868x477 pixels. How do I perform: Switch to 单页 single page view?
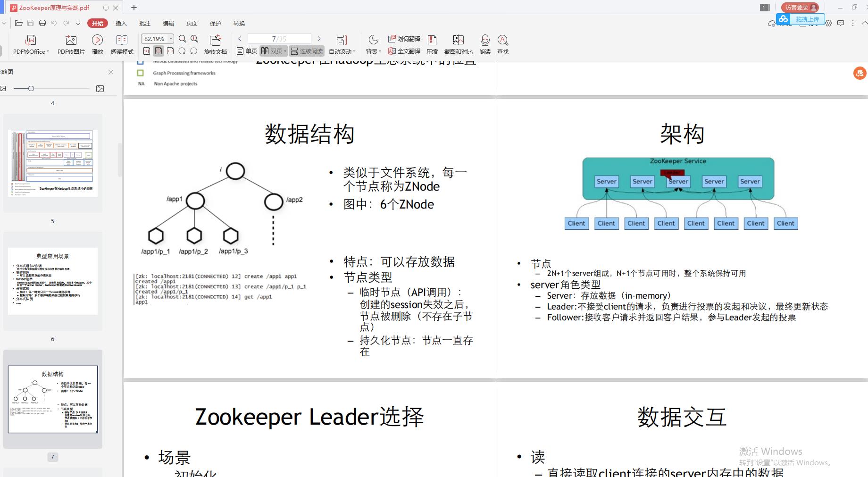247,51
